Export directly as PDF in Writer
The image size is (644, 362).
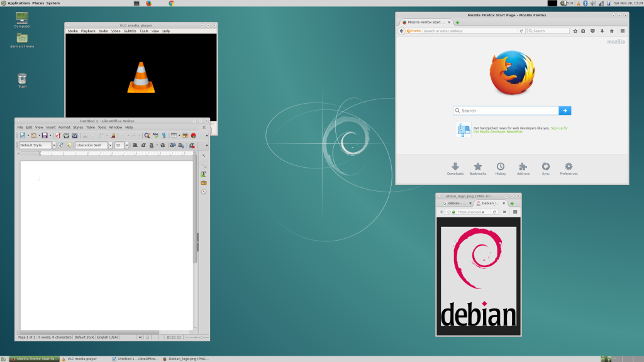(58, 136)
